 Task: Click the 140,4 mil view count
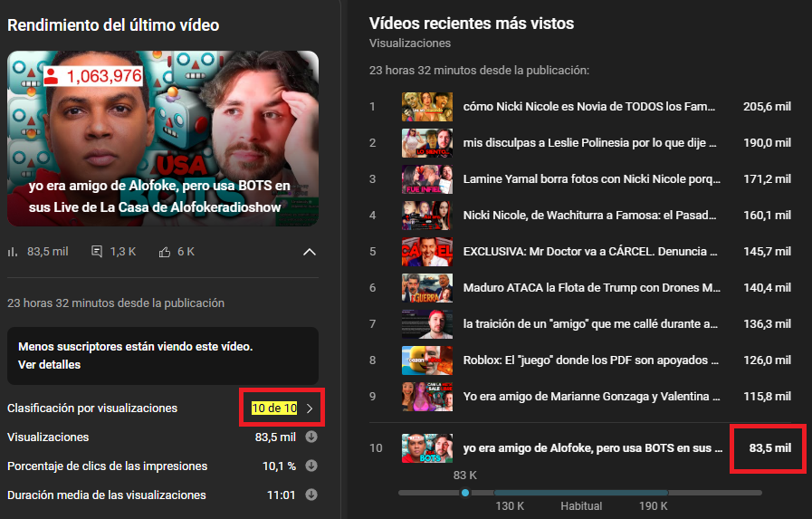(767, 288)
